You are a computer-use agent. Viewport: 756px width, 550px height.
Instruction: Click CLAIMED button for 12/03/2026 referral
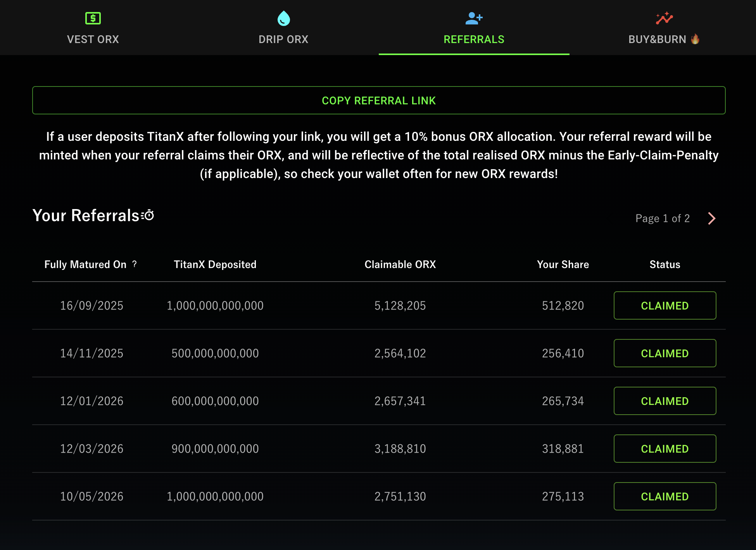click(x=665, y=449)
